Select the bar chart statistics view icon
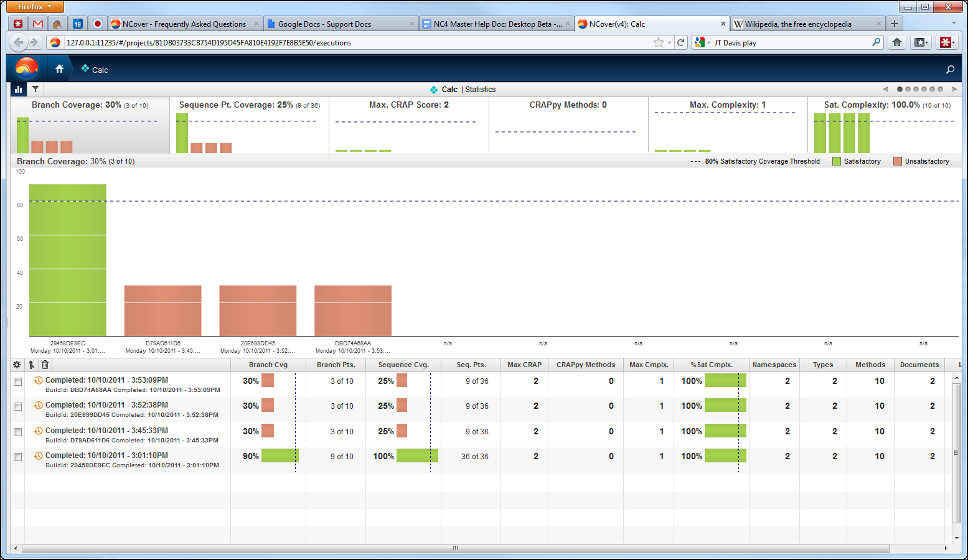968x560 pixels. coord(18,89)
